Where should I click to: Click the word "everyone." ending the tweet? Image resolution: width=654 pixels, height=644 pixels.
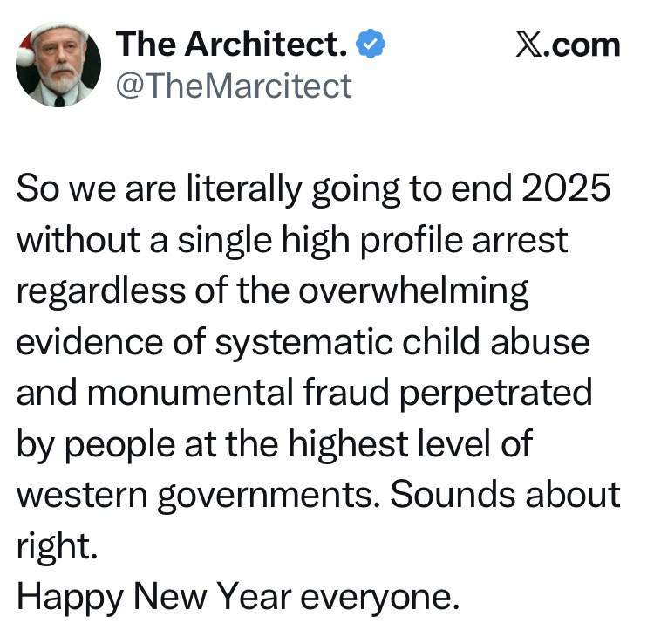379,597
